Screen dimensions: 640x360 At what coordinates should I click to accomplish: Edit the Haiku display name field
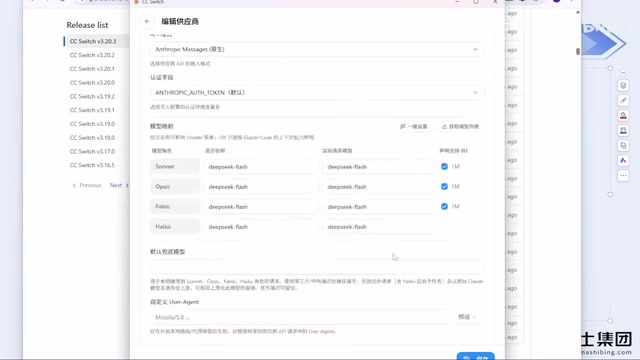click(x=261, y=227)
